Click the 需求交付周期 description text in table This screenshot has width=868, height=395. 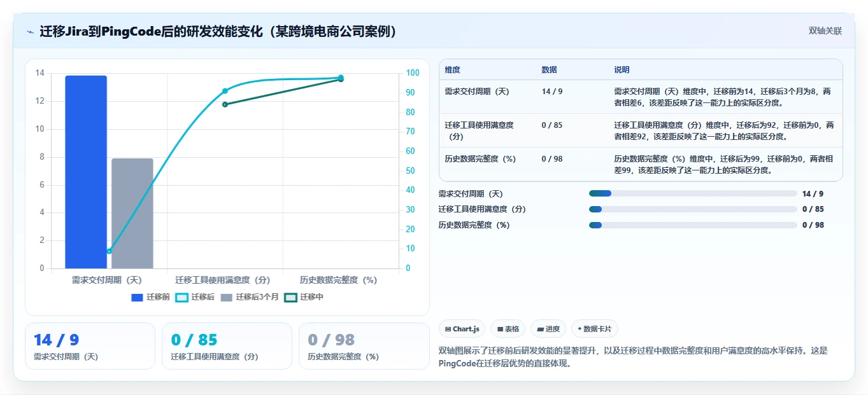pyautogui.click(x=723, y=97)
